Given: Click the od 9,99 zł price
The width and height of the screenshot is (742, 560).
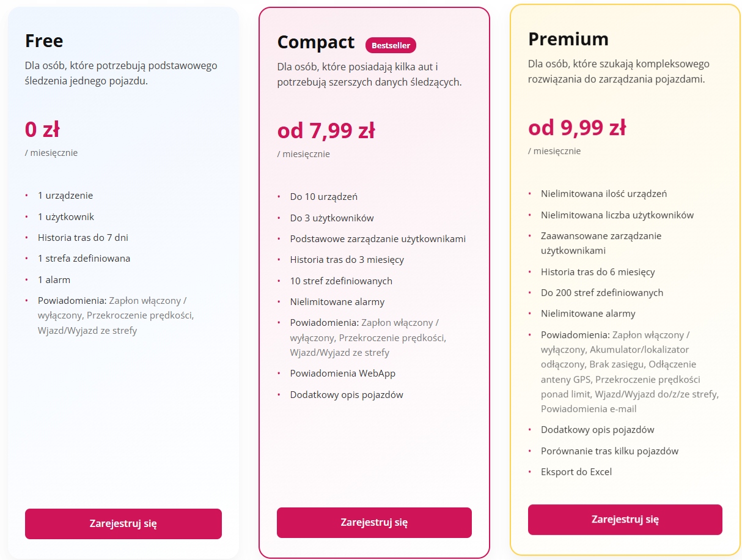Looking at the screenshot, I should point(576,128).
